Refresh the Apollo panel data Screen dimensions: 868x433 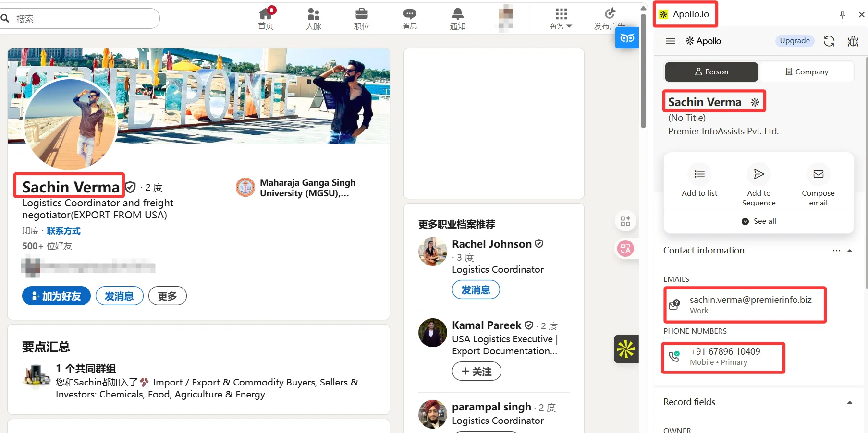829,41
